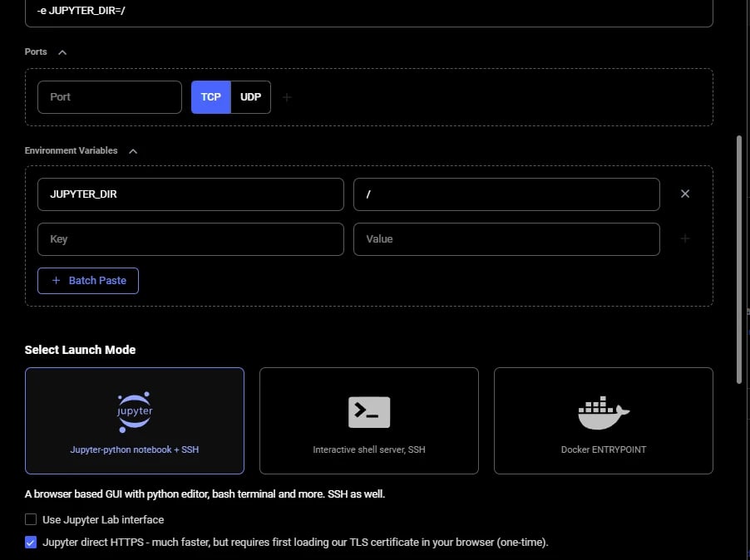
Task: Click the browser based GUI description text
Action: (205, 494)
